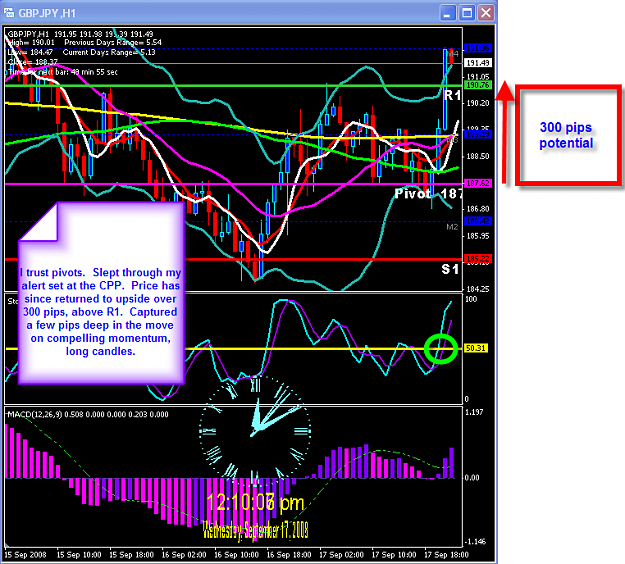Click the 16 Sep 02:00 time axis label
The image size is (625, 564).
click(184, 554)
